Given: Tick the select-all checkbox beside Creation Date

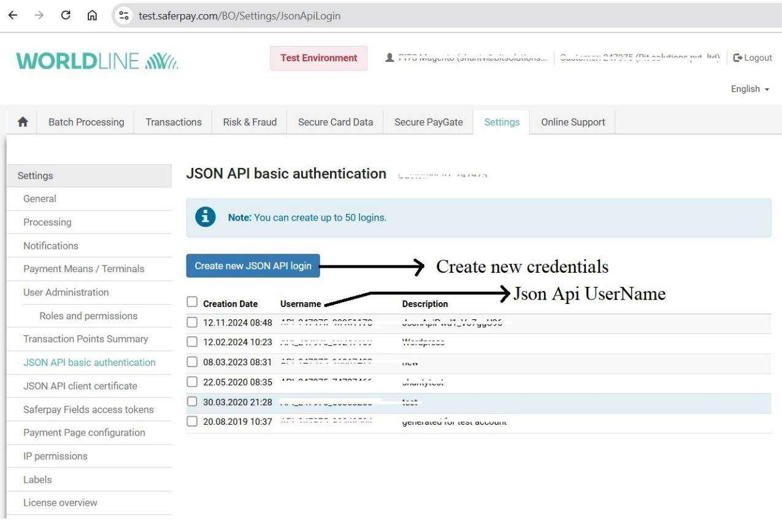Looking at the screenshot, I should pos(192,302).
